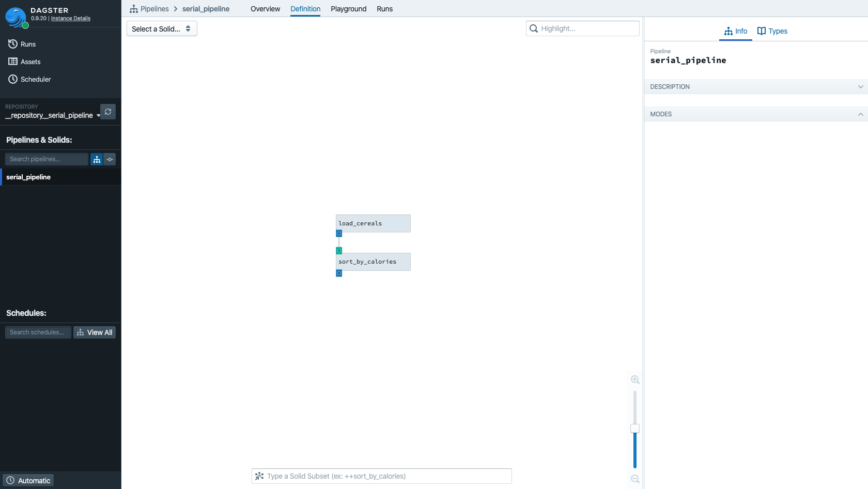Open Scheduler in the left sidebar

click(29, 79)
